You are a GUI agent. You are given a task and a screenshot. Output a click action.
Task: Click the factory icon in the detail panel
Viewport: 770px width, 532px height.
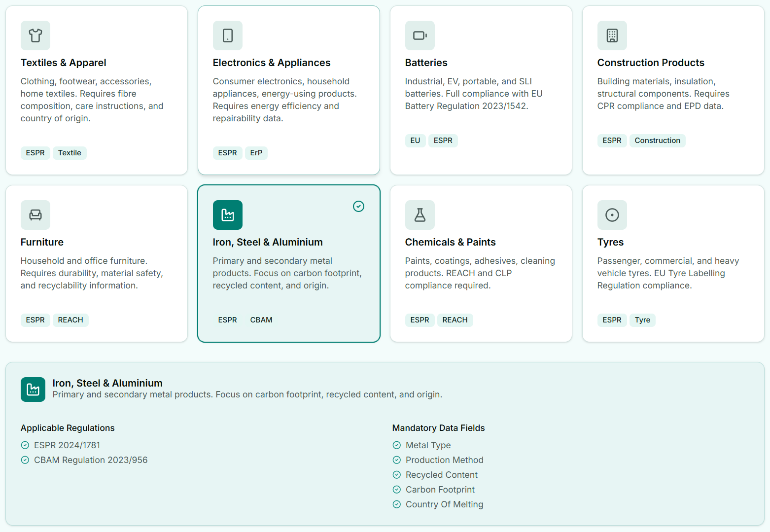tap(33, 389)
